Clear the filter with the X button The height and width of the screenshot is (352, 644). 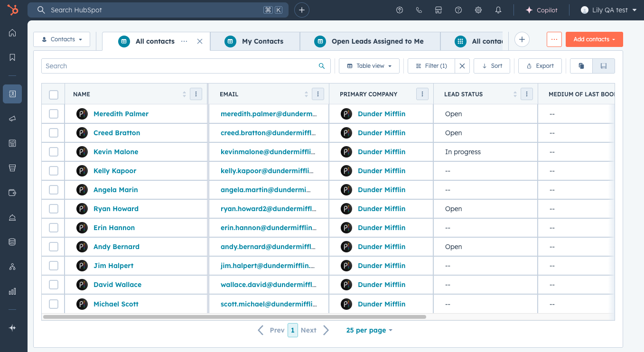tap(462, 66)
